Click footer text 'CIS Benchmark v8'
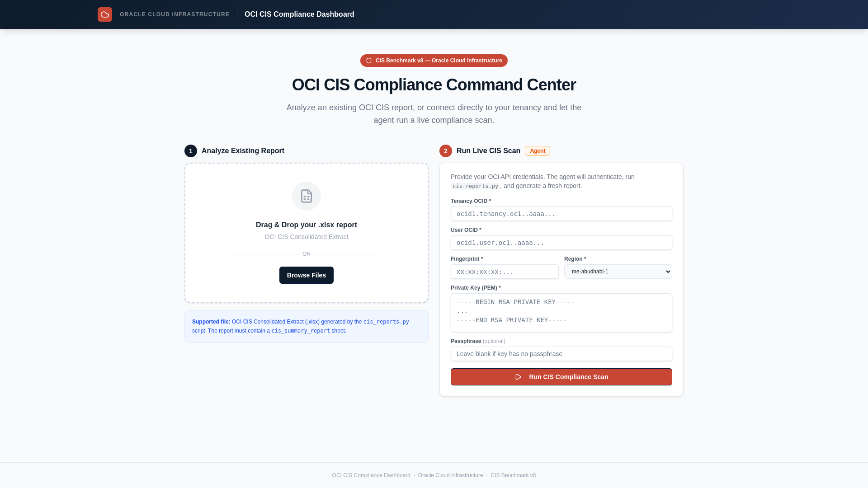 pos(513,475)
